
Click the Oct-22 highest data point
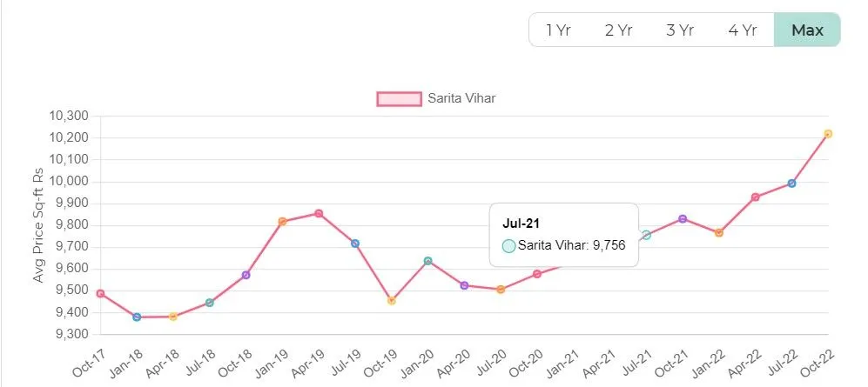pos(828,134)
